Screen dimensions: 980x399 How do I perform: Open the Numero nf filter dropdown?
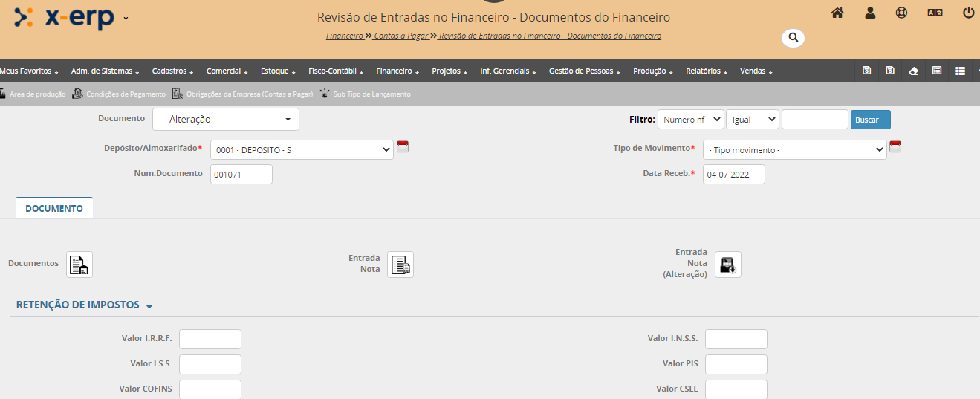point(690,120)
